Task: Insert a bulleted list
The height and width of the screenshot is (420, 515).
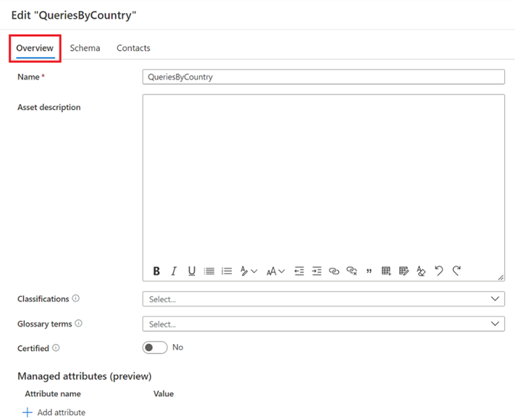Action: 209,272
